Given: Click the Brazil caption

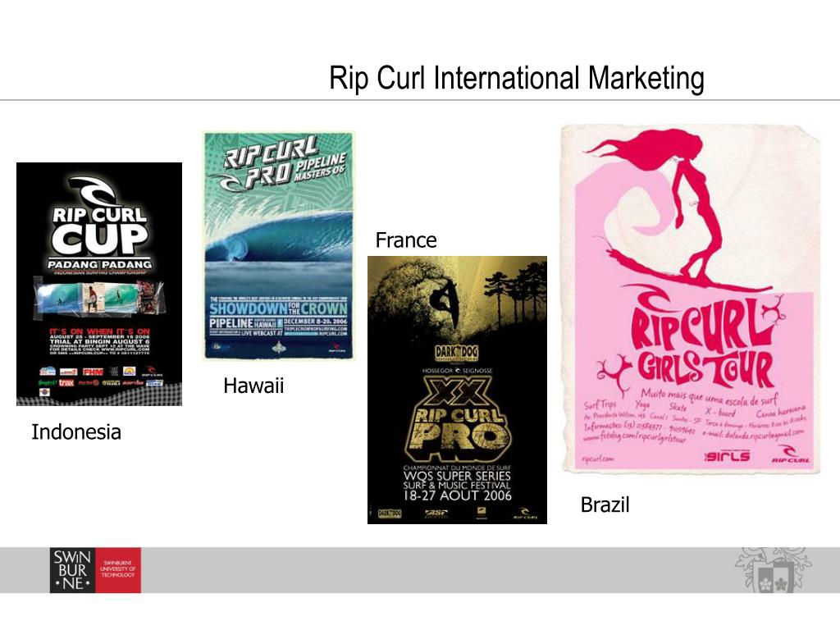Looking at the screenshot, I should click(605, 504).
